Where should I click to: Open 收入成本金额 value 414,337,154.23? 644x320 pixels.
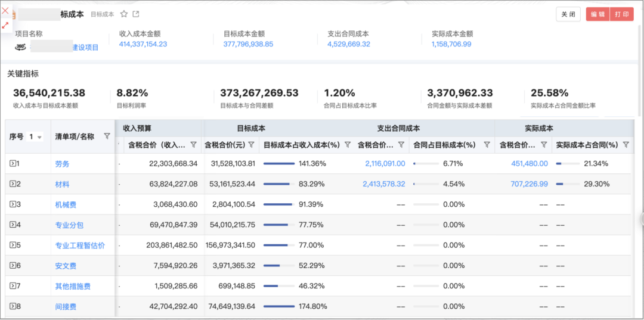coord(143,44)
